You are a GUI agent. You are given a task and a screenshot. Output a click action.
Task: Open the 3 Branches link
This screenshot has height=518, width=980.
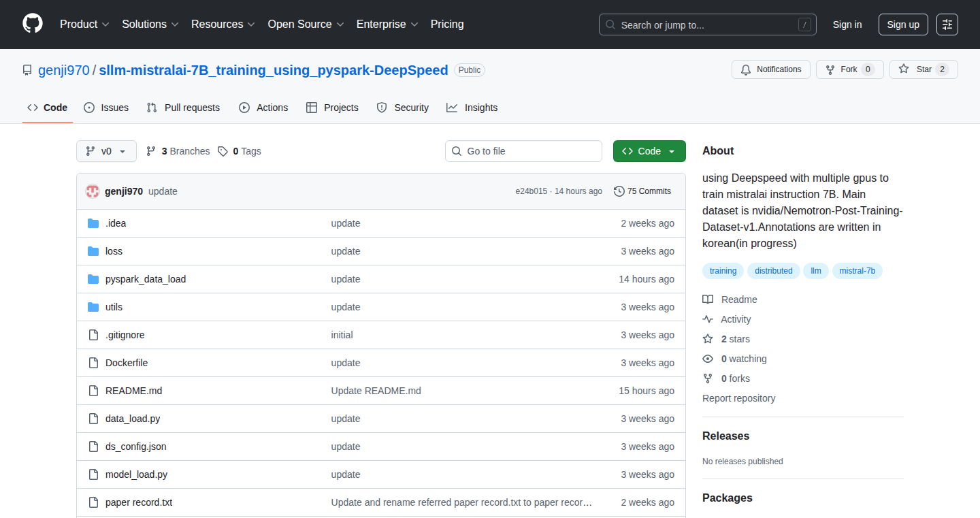click(178, 151)
